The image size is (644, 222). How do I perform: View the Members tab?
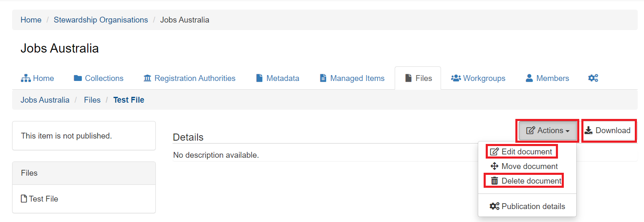[x=547, y=78]
